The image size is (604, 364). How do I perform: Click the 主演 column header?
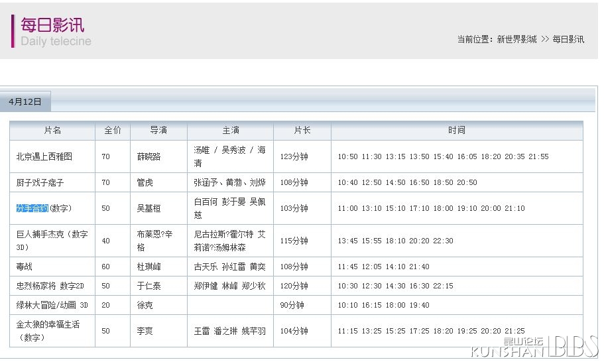pos(230,130)
